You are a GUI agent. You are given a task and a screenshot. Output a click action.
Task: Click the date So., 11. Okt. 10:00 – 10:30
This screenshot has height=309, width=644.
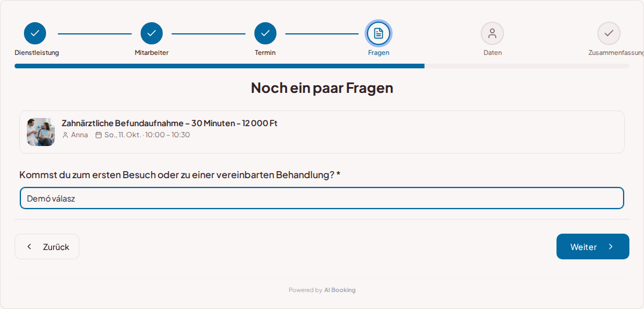click(147, 135)
